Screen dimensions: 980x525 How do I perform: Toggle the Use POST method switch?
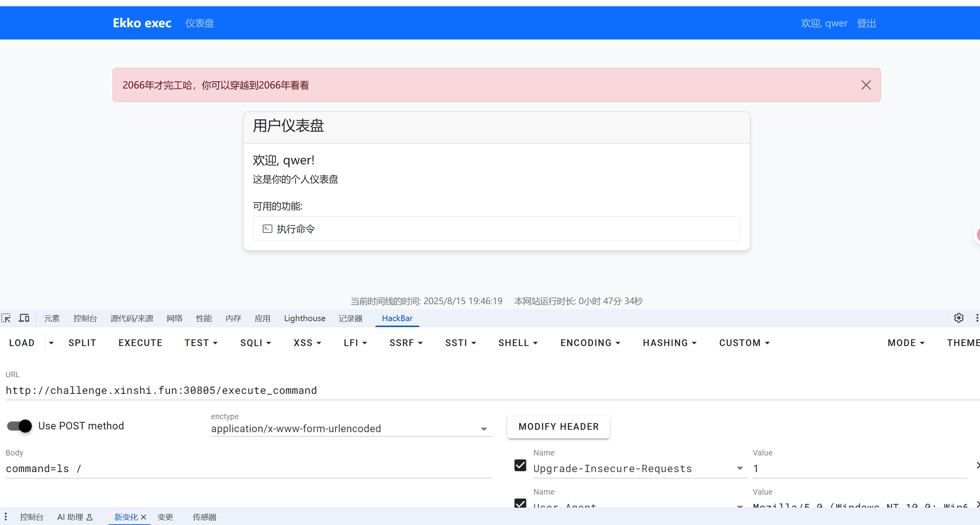[19, 426]
